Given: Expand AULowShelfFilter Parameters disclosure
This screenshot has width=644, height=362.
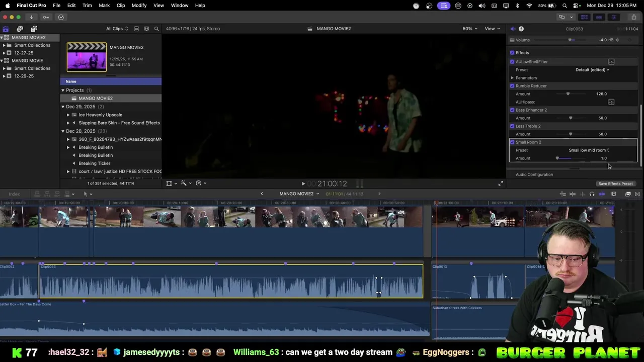Looking at the screenshot, I should click(512, 78).
